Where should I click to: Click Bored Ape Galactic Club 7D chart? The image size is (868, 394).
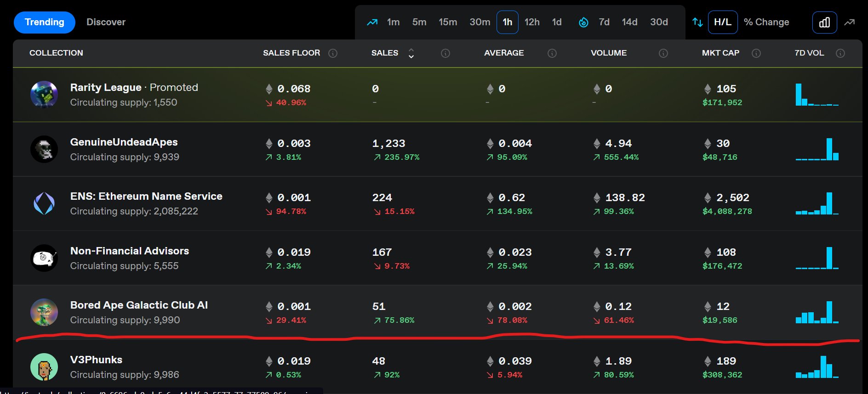pos(817,312)
